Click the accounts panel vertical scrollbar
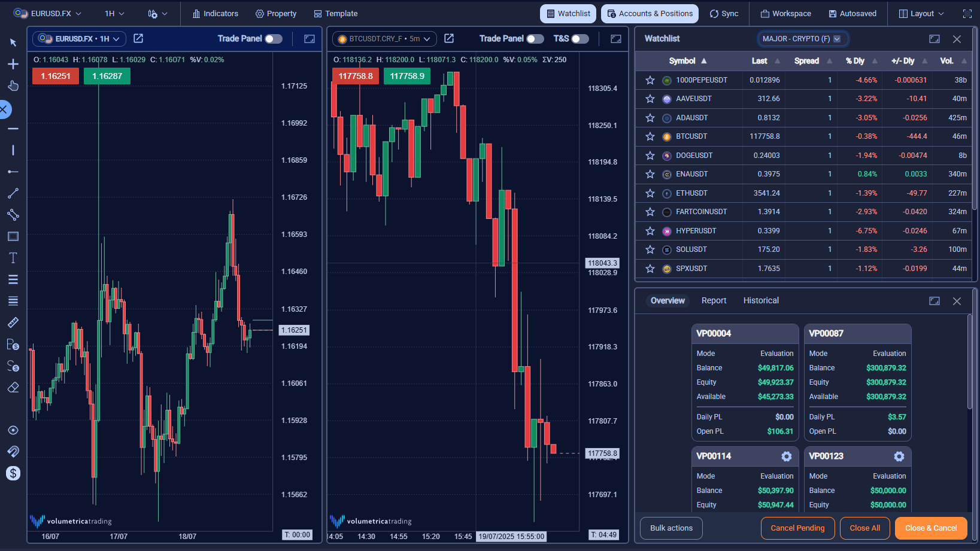 coord(970,362)
